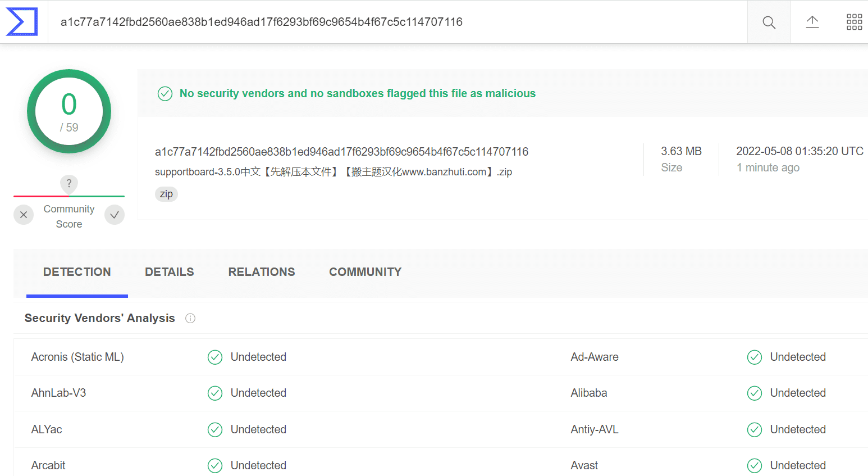
Task: Open the DETAILS tab
Action: 170,272
